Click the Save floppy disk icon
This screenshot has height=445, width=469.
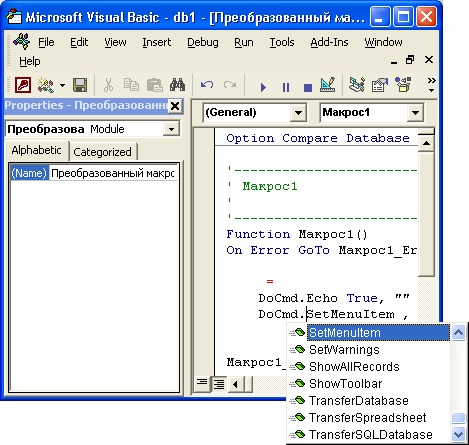point(80,85)
